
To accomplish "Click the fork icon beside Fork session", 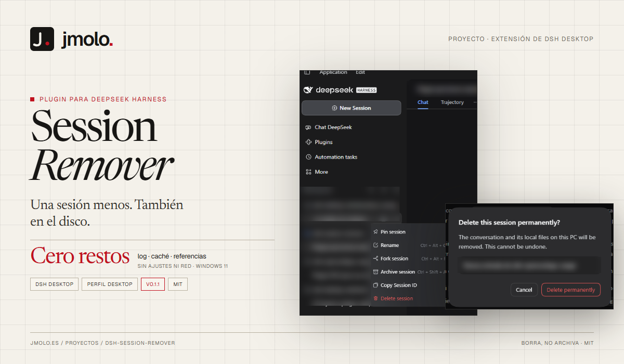I will click(376, 258).
